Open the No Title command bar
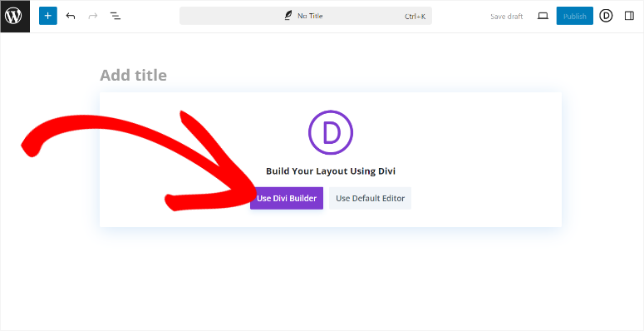The width and height of the screenshot is (644, 331). pos(306,16)
